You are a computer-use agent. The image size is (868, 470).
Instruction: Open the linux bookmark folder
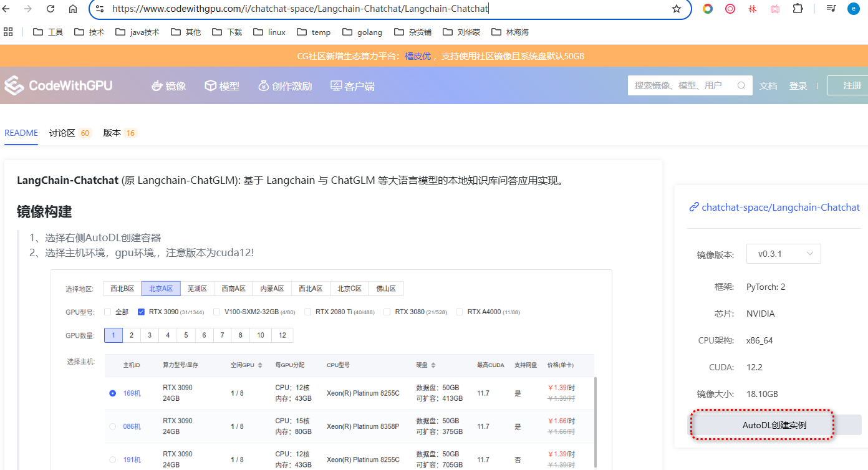point(269,32)
